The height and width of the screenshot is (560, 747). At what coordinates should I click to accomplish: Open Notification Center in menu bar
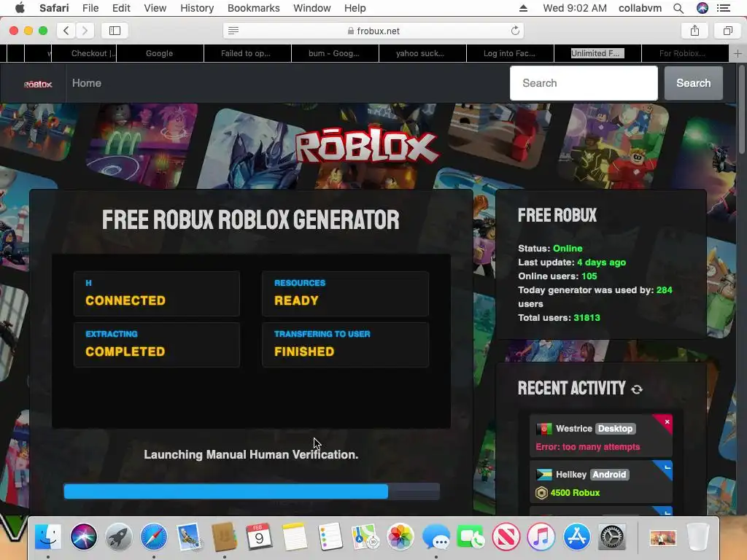[724, 8]
